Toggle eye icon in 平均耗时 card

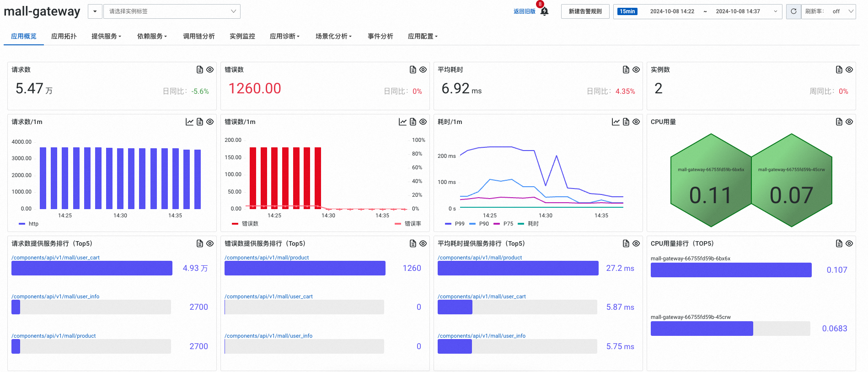tap(636, 70)
